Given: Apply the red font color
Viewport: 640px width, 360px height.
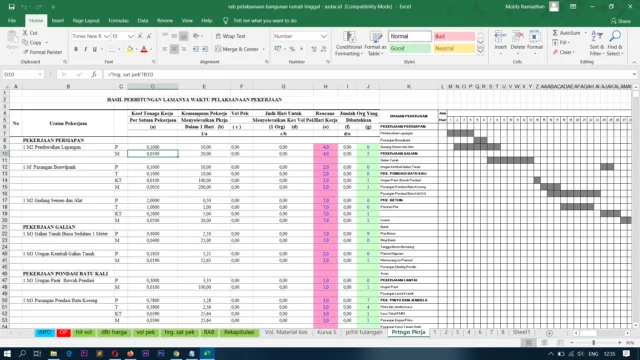Looking at the screenshot, I should [x=144, y=49].
